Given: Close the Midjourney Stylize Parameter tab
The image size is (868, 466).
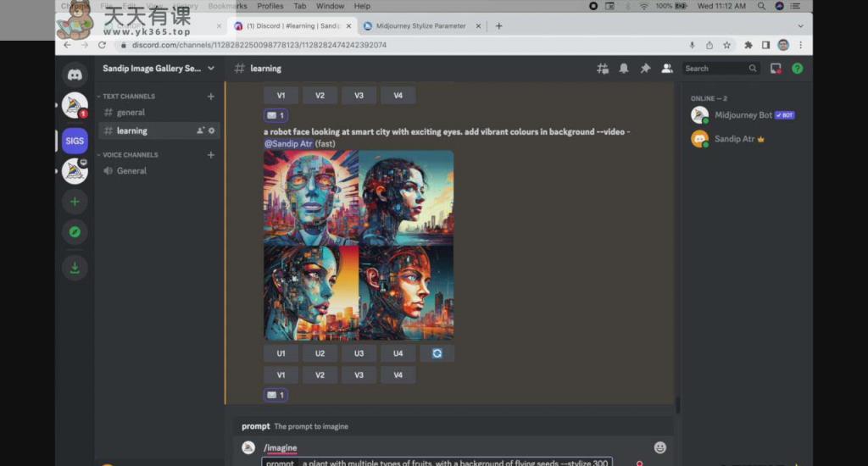Looking at the screenshot, I should coord(478,26).
